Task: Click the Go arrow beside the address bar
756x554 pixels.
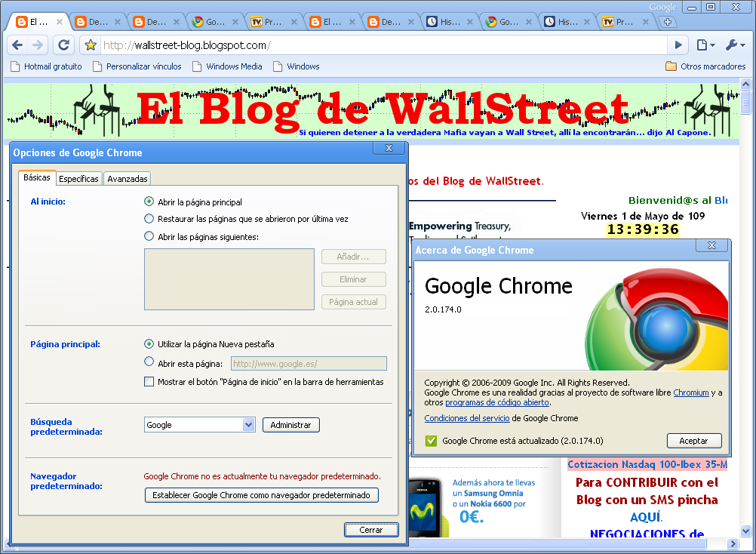Action: click(x=678, y=45)
